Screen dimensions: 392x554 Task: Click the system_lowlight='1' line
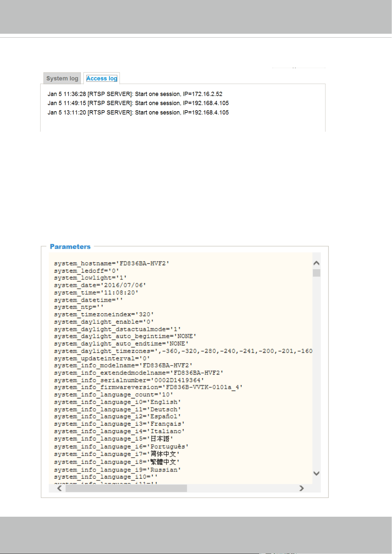pos(90,278)
